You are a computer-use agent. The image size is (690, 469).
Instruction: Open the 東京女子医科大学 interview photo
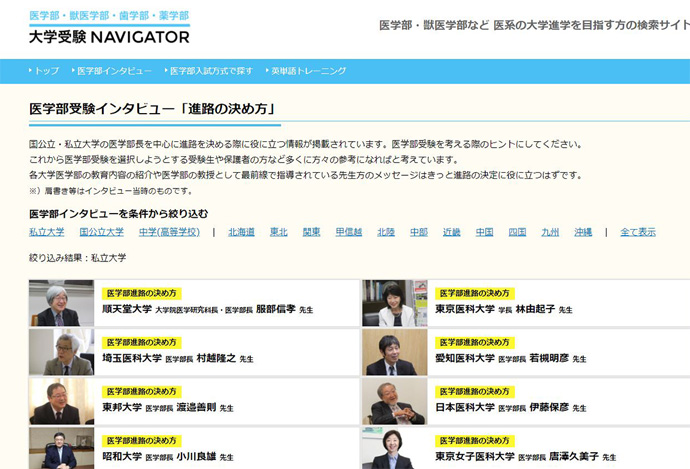395,448
